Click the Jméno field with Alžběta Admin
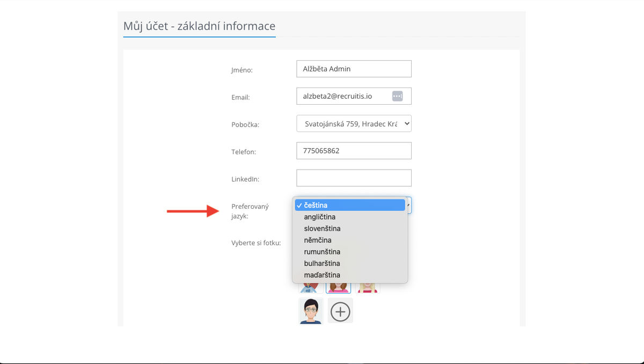Image resolution: width=644 pixels, height=364 pixels. [x=354, y=69]
